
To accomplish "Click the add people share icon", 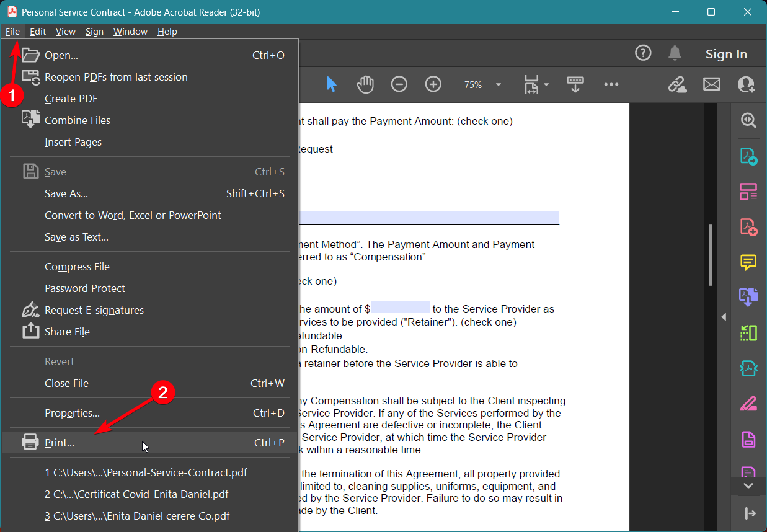I will pos(747,85).
